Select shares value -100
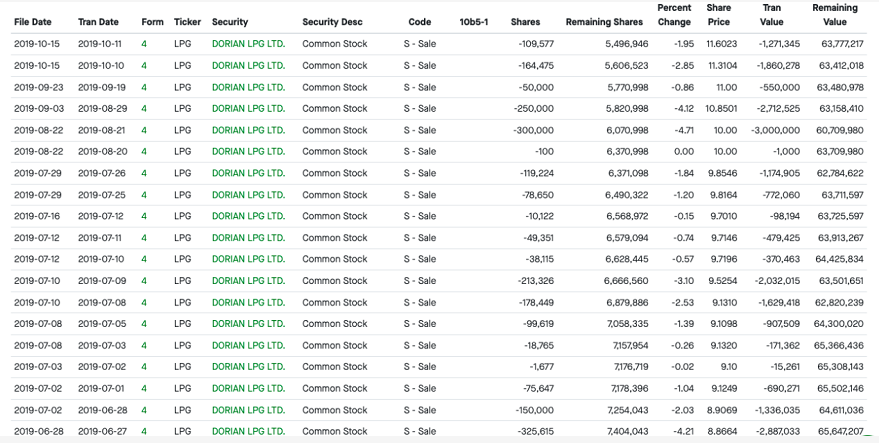Screen dimensions: 879x443 point(544,151)
